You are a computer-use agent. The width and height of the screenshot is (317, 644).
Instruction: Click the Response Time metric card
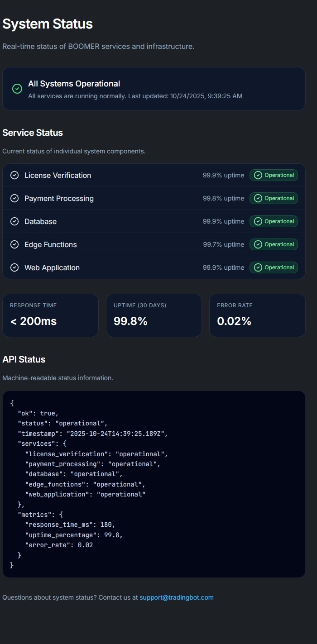coord(50,315)
